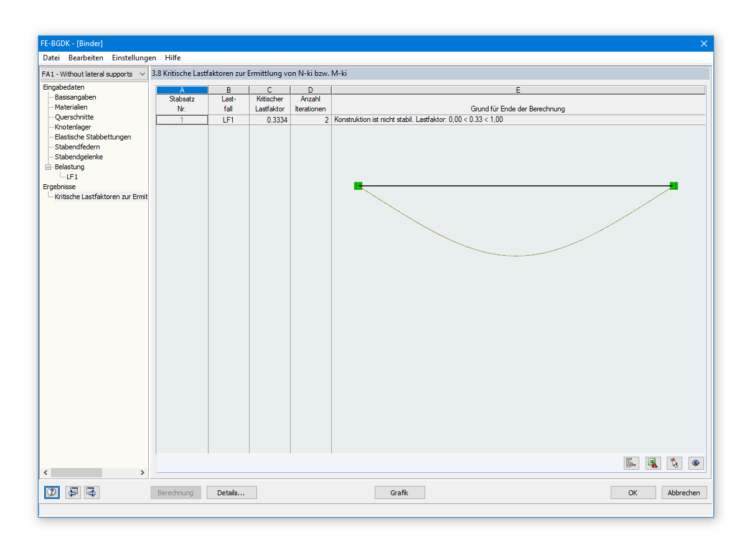Select Basisangaben in the tree
Viewport: 747px width, 560px height.
[x=75, y=97]
